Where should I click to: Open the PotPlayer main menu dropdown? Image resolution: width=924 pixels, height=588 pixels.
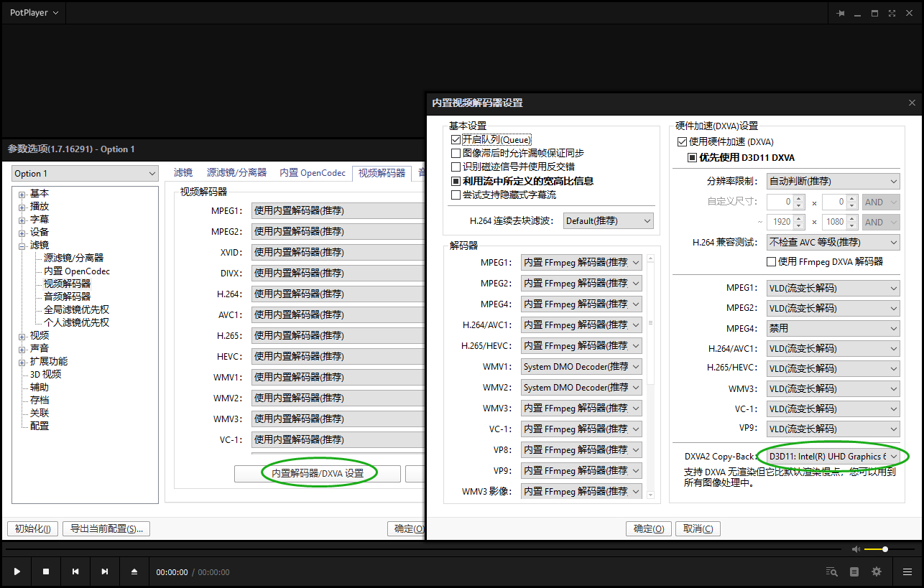click(34, 13)
